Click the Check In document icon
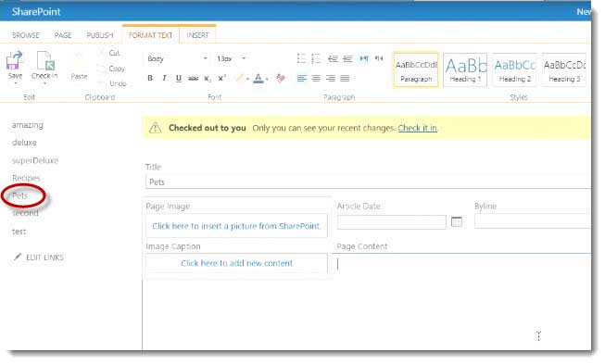This screenshot has width=605, height=364. click(x=45, y=60)
